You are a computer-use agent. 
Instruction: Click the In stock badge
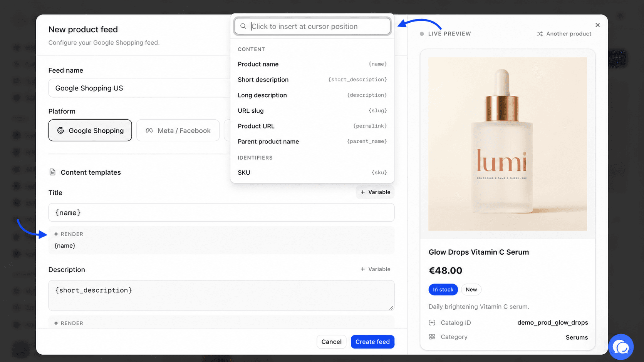443,290
